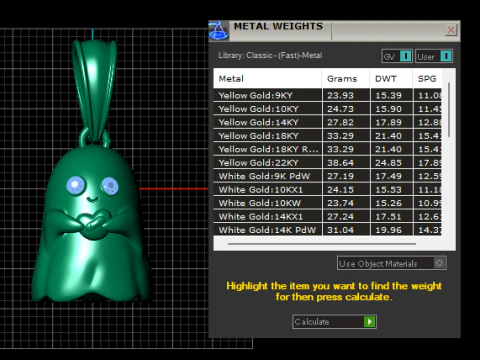Click the 23.93 grams value
Screen dimensions: 480x360
340,96
